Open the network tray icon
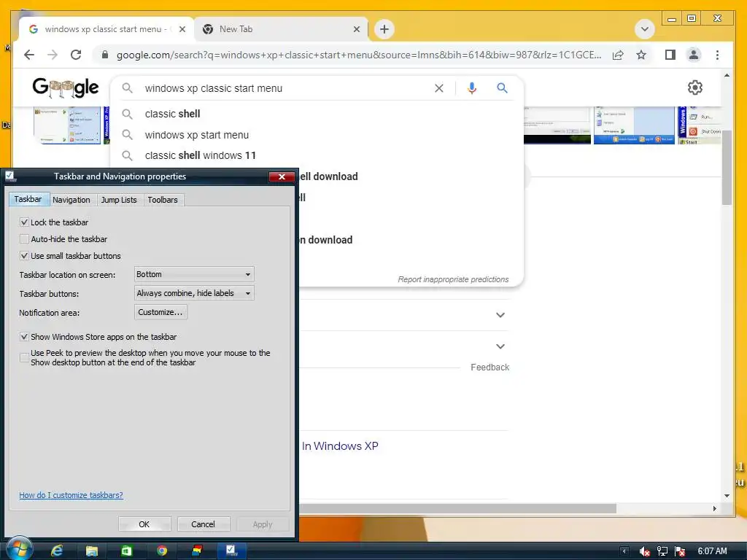Viewport: 747px width, 560px height. click(x=662, y=551)
